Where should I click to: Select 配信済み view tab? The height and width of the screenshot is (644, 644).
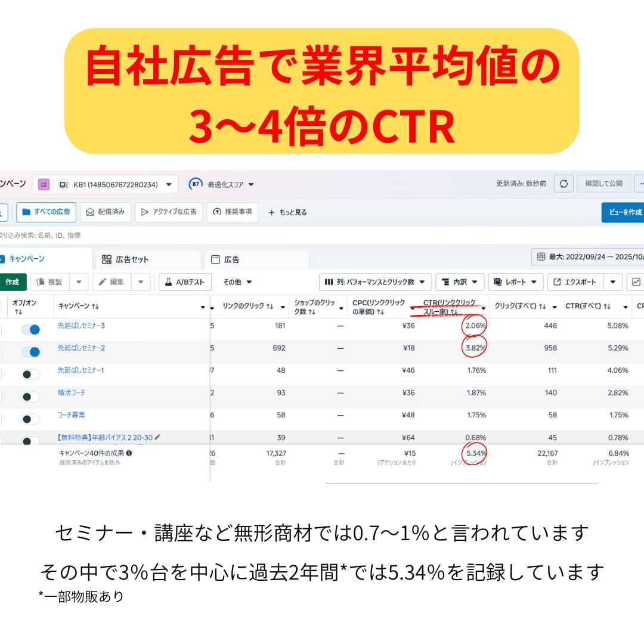(105, 212)
